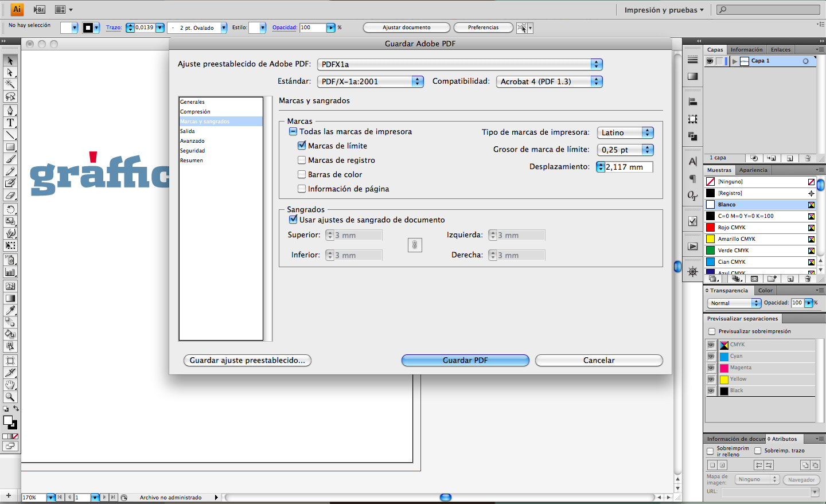The image size is (826, 504).
Task: Click the Delete layer trash icon in Capas
Action: pos(808,158)
